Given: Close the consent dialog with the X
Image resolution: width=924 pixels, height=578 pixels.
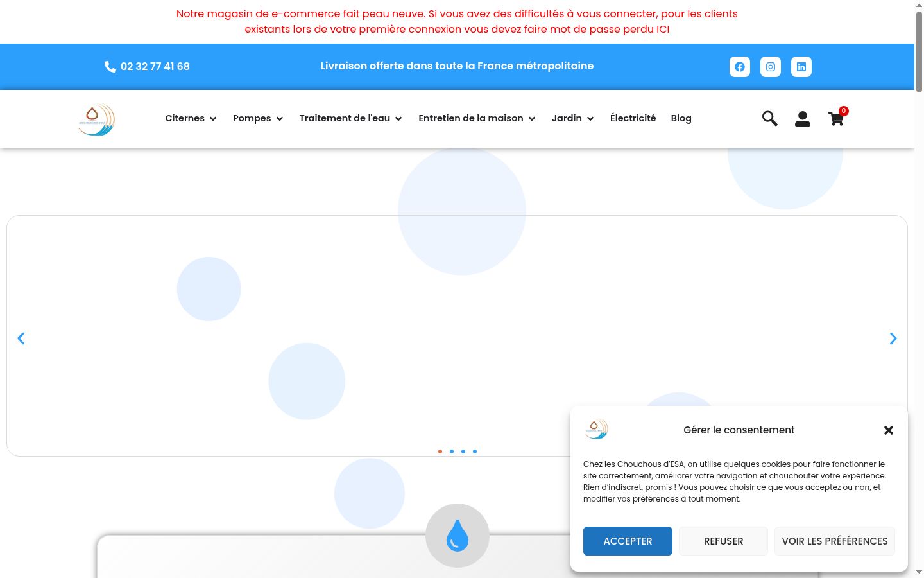Looking at the screenshot, I should pos(889,430).
